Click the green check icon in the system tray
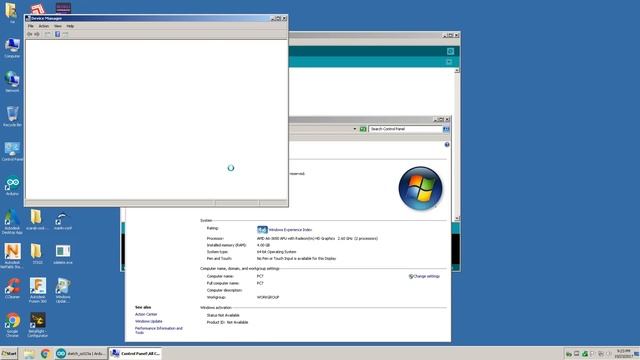This screenshot has width=640, height=360. click(x=585, y=354)
